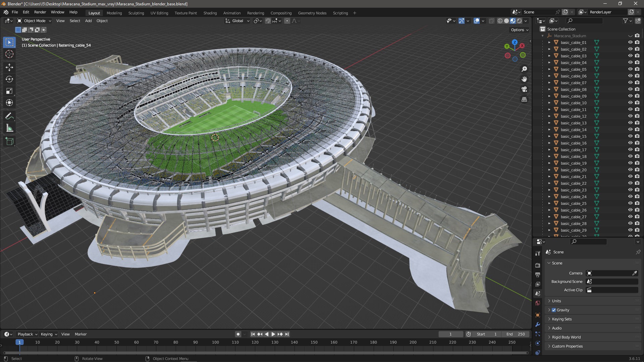Activate the Scale tool
644x362 pixels.
pos(9,91)
